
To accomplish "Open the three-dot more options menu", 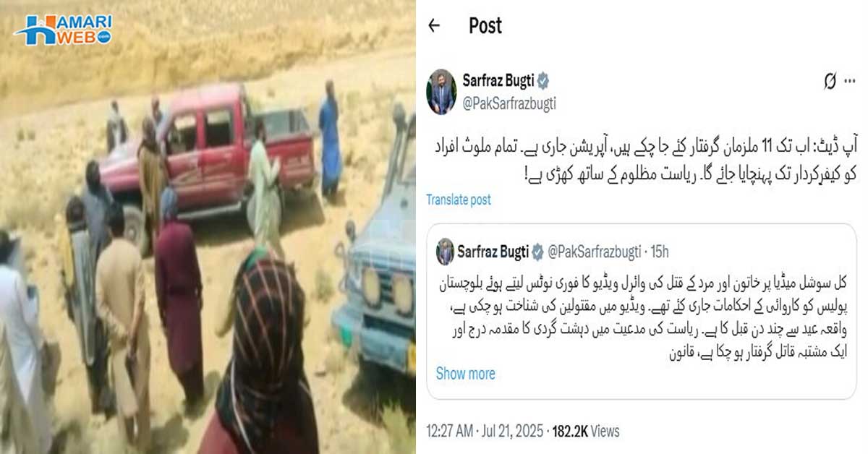I will click(850, 80).
